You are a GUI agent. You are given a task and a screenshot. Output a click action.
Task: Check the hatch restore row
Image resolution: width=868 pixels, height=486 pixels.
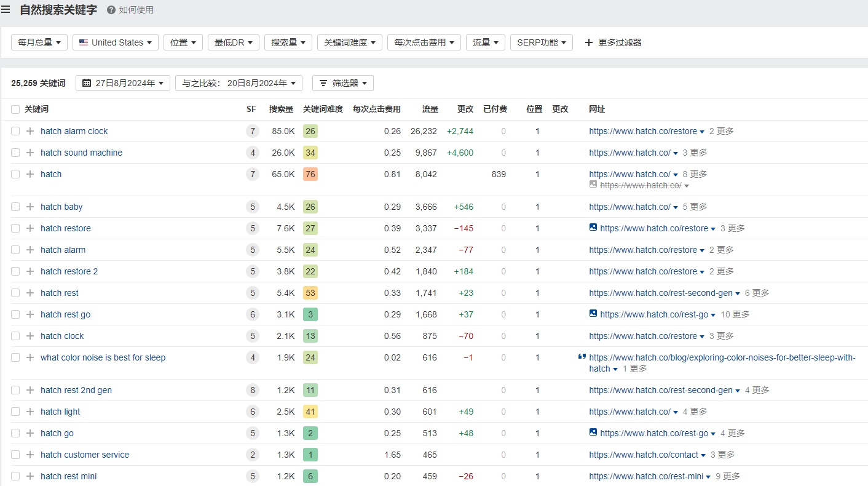15,228
